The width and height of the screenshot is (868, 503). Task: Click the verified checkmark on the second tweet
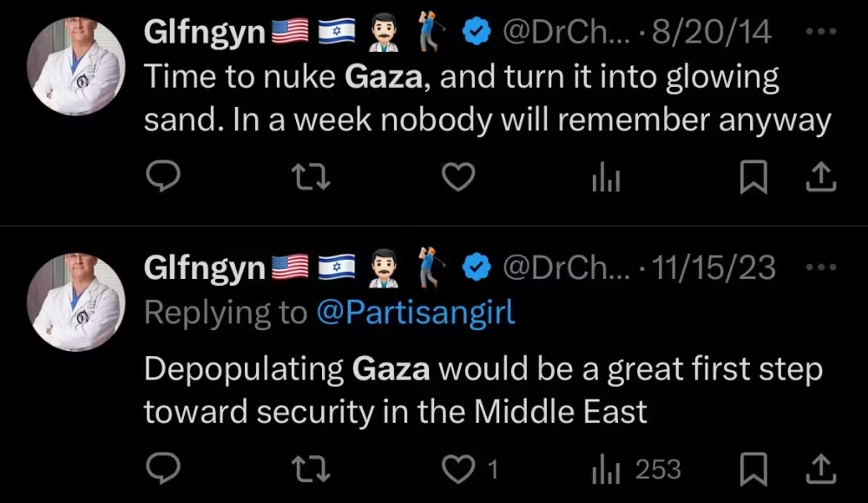coord(476,267)
